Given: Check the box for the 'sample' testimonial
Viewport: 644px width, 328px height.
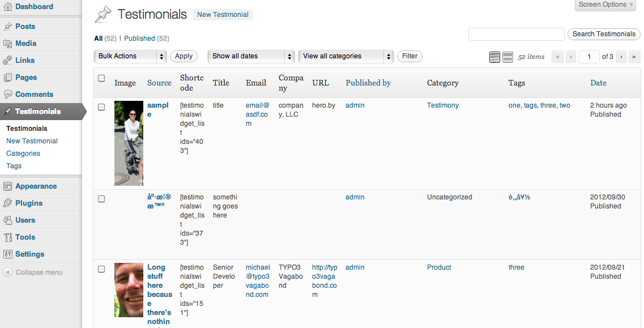Looking at the screenshot, I should click(x=101, y=107).
